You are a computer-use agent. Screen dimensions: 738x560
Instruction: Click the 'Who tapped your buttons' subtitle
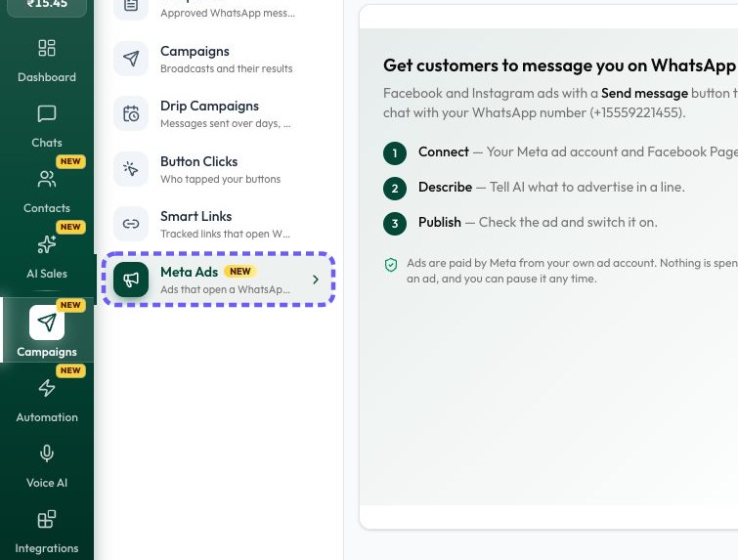coord(220,179)
